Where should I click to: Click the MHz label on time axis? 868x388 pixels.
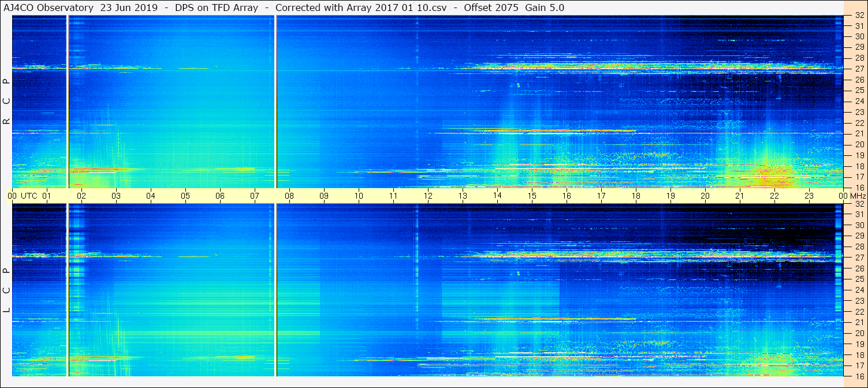[x=858, y=196]
